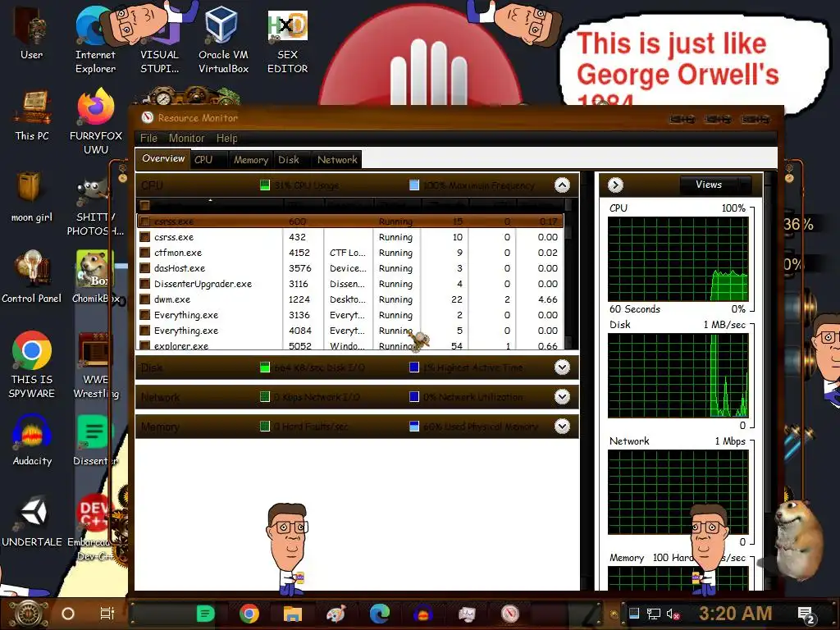Click the muted volume tray icon
This screenshot has height=630, width=840.
pos(673,614)
